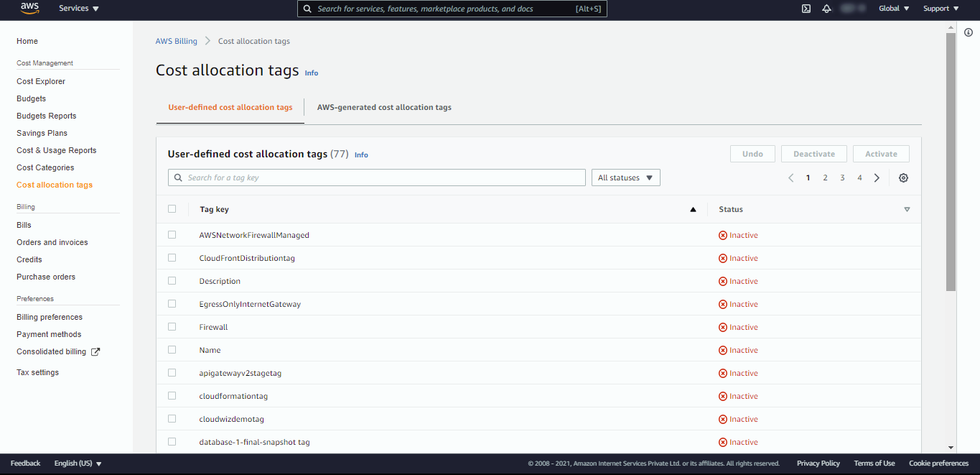Go to next page arrow in pagination
The image size is (980, 475).
tap(877, 178)
